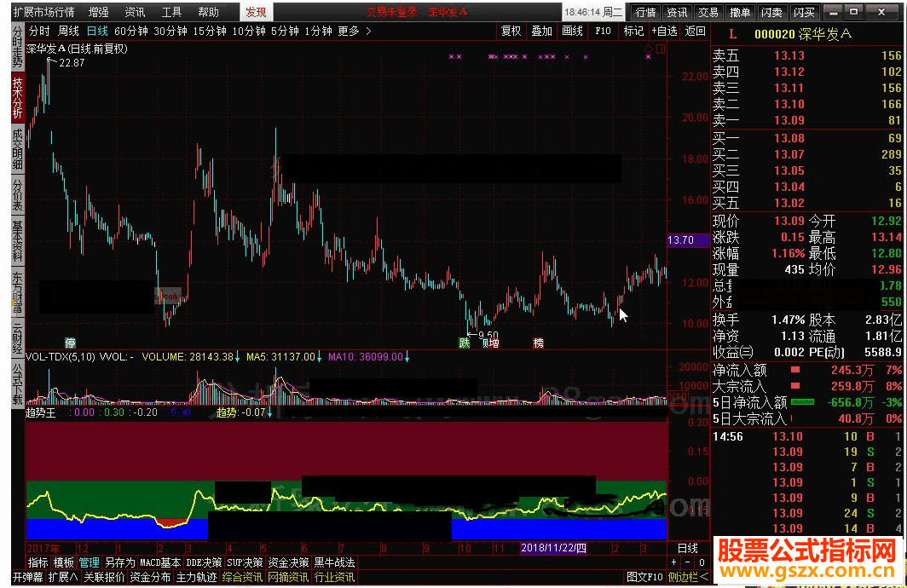This screenshot has height=588, width=907.
Task: Add stock via +自选 button
Action: (x=664, y=32)
